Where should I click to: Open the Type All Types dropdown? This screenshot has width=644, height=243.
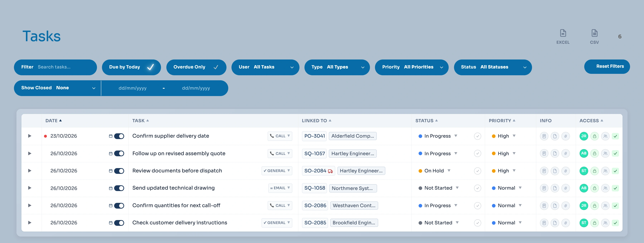[x=337, y=67]
